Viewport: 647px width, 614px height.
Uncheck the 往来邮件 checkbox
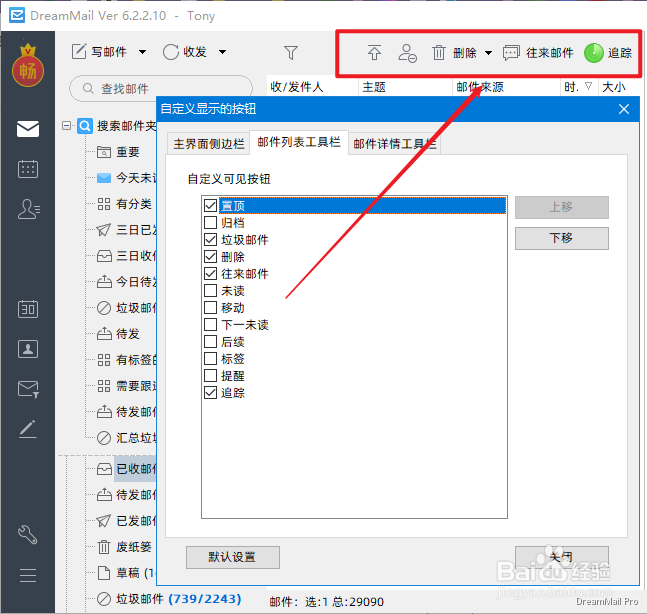[x=210, y=274]
